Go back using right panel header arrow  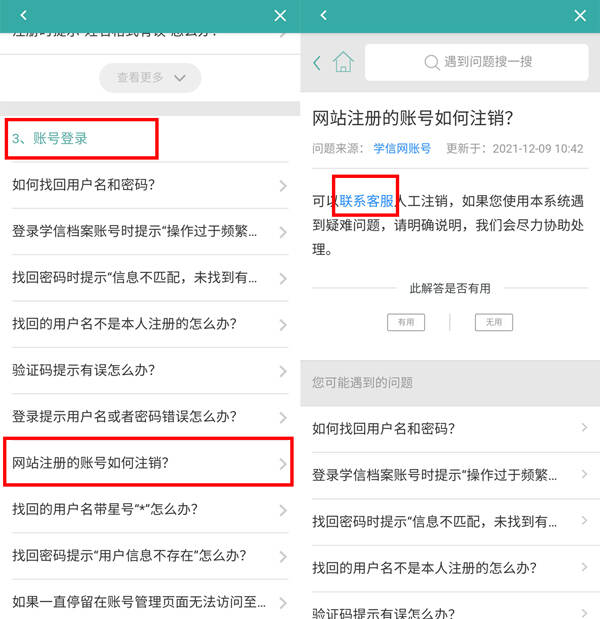click(x=324, y=15)
